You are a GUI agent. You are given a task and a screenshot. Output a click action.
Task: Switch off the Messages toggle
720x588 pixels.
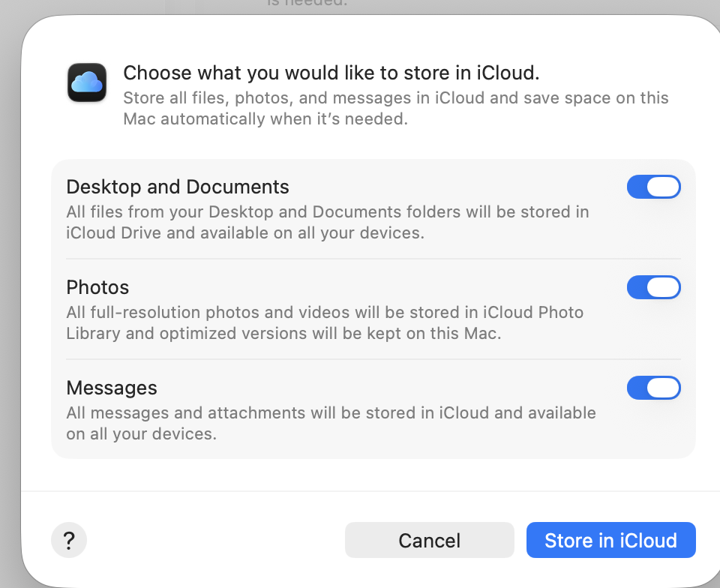tap(653, 388)
